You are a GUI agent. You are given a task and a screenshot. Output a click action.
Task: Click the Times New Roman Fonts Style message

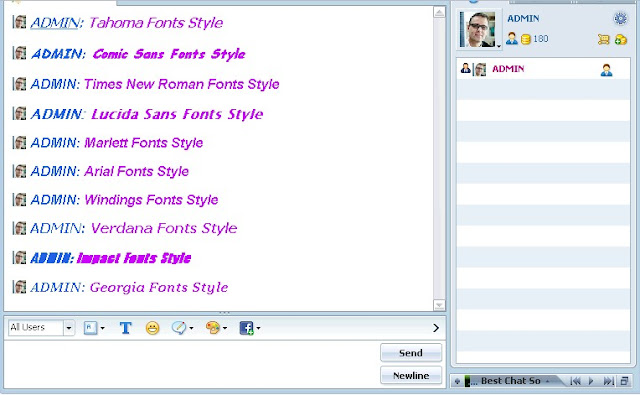[182, 84]
